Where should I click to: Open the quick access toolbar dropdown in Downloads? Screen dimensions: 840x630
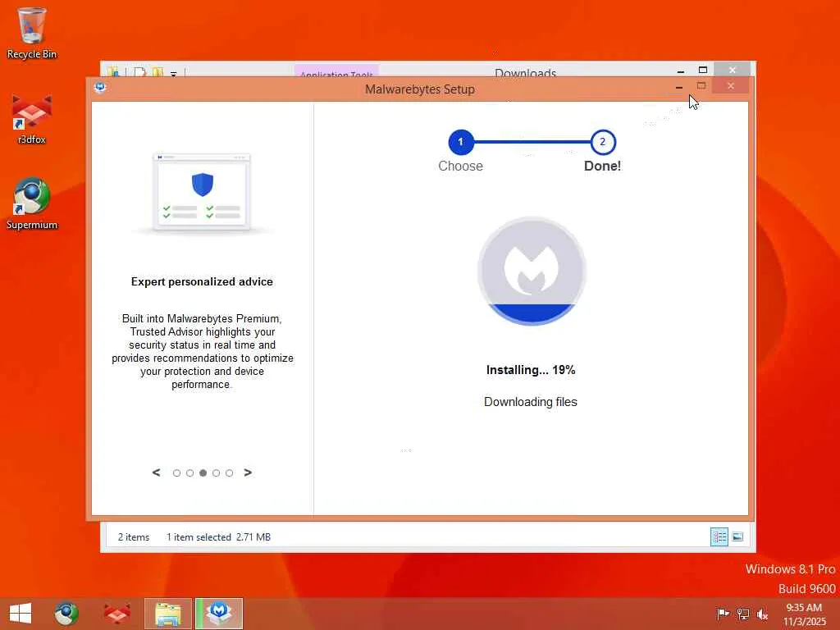[x=174, y=73]
